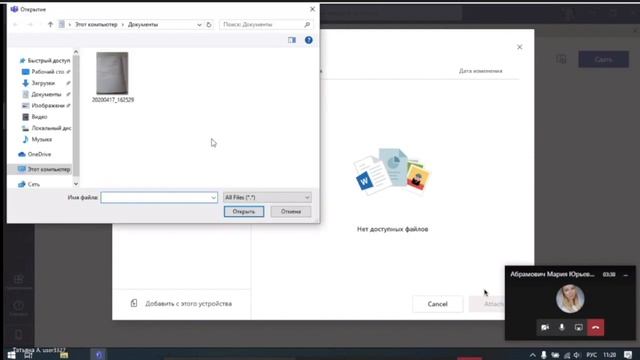Click the Имя файла input field
This screenshot has width=640, height=360.
click(159, 198)
